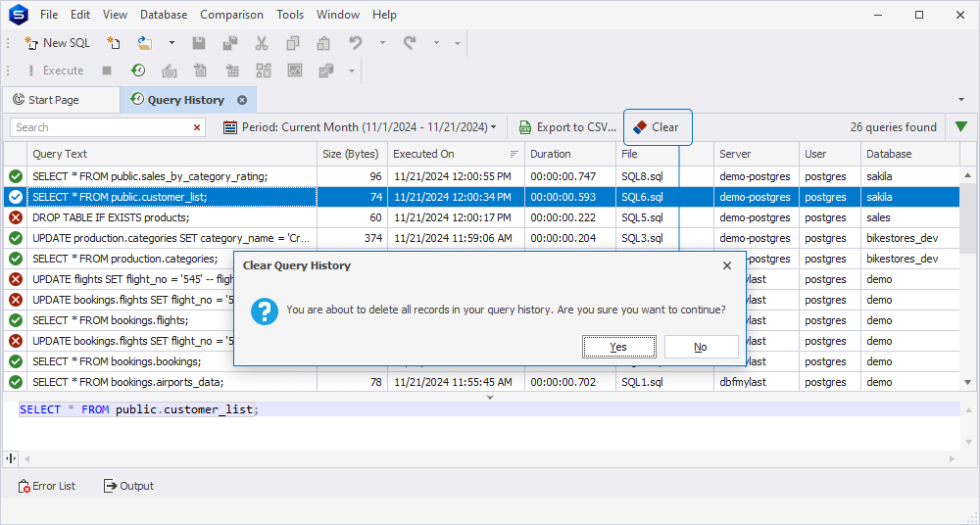Open the Redo history dropdown arrow
The image size is (980, 525).
click(436, 43)
